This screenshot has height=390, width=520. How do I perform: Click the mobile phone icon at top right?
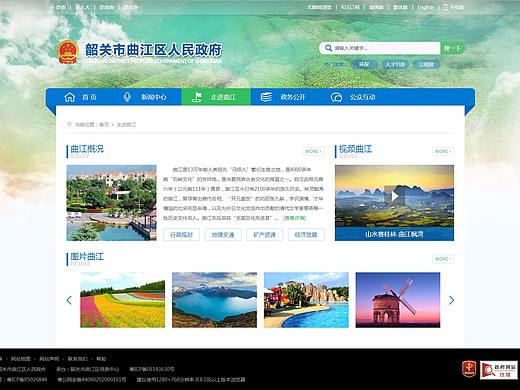[445, 7]
